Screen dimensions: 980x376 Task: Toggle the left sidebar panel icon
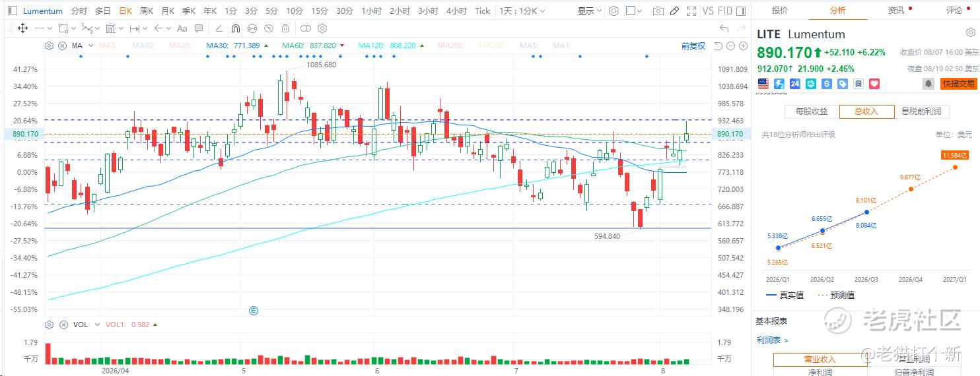coord(12,11)
